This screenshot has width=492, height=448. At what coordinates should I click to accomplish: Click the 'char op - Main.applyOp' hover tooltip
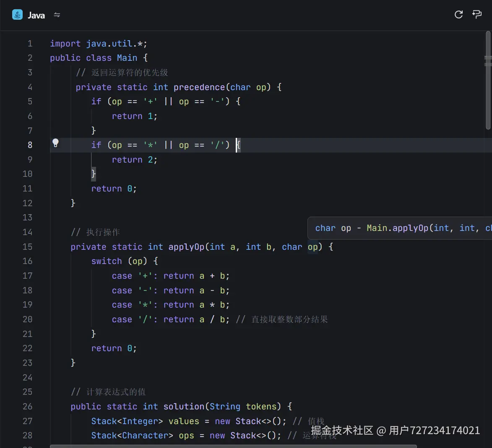coord(400,228)
